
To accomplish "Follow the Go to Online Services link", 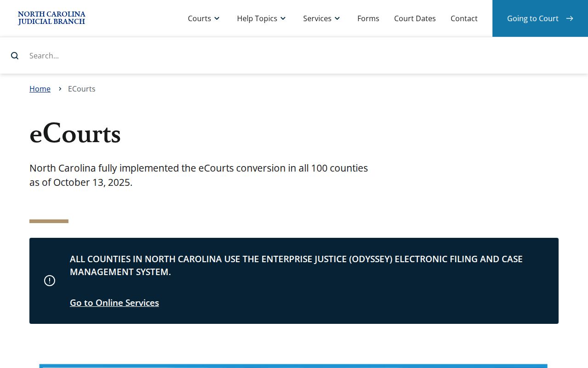I will (x=114, y=303).
